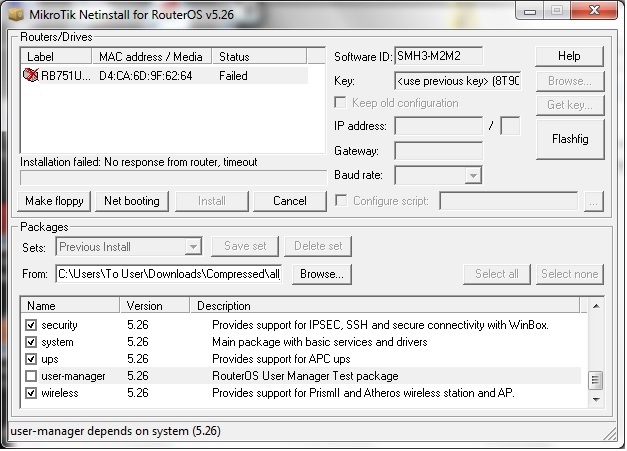Screen dimensions: 627x451
Task: Click the Cancel button
Action: [290, 201]
